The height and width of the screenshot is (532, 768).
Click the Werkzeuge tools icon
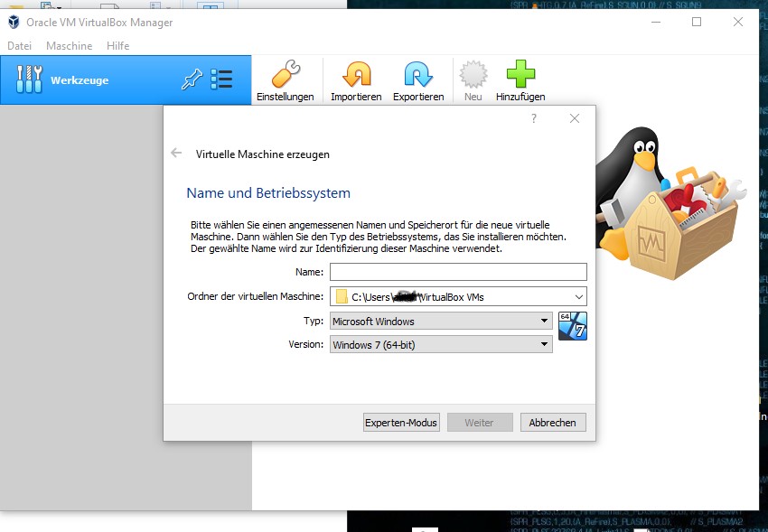pos(30,79)
